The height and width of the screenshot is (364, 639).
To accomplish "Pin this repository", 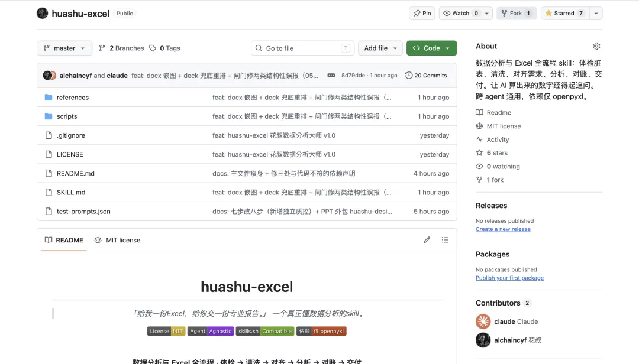I will point(422,13).
